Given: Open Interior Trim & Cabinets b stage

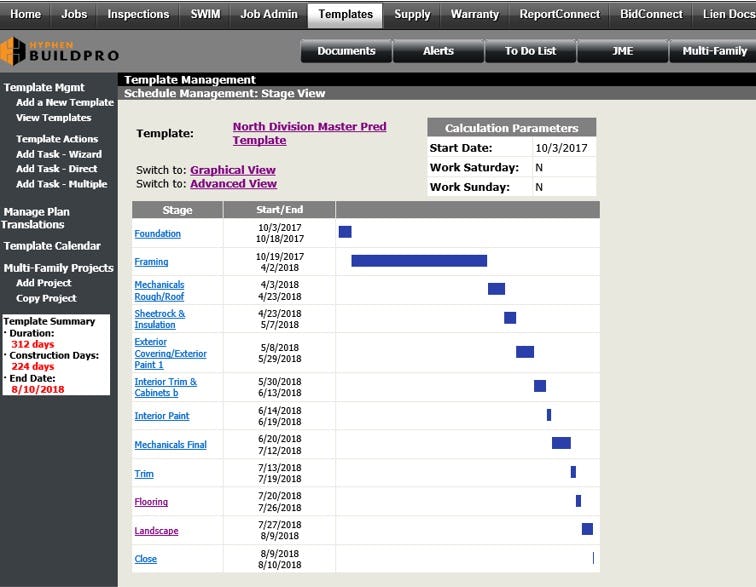Looking at the screenshot, I should click(x=165, y=387).
